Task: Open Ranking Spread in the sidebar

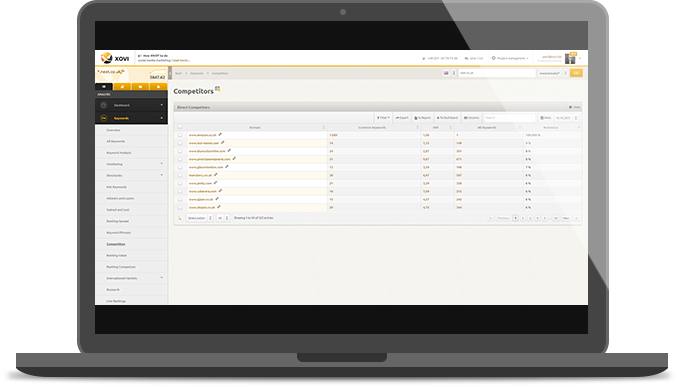Action: point(118,221)
